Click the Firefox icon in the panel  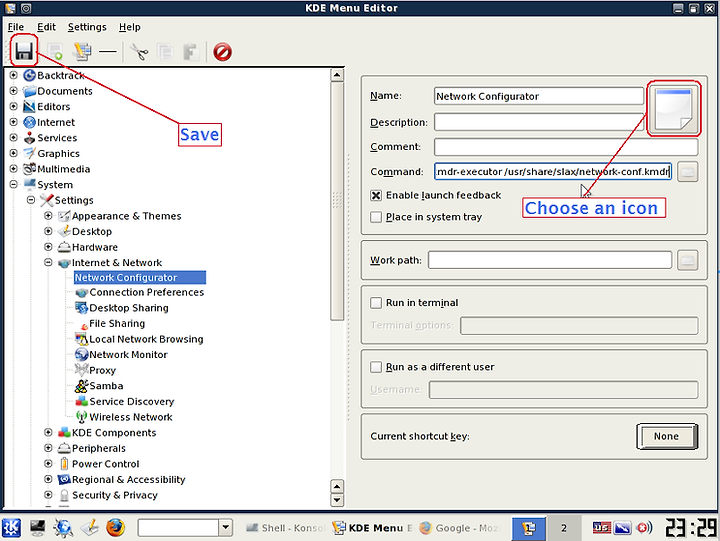pyautogui.click(x=115, y=528)
